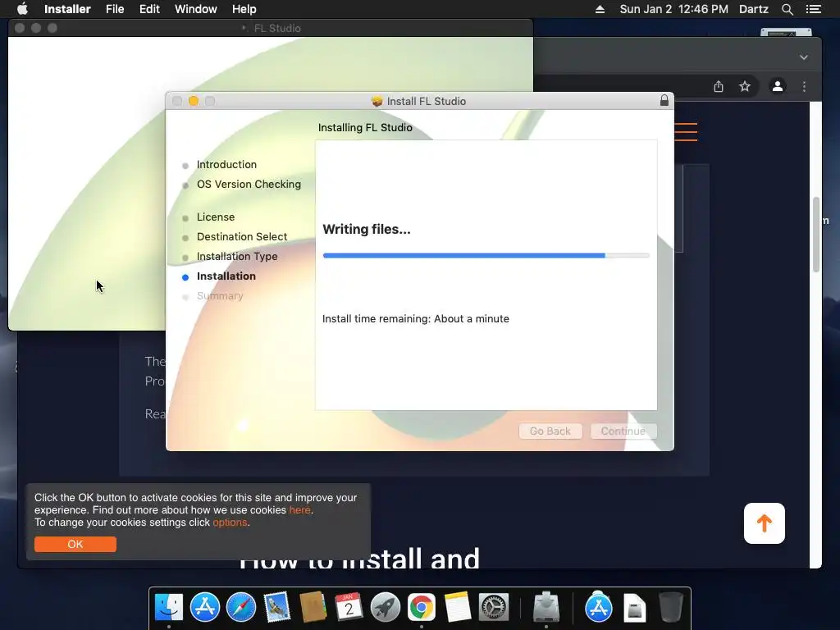Minimize the Install FL Studio window with yellow button

(x=194, y=101)
